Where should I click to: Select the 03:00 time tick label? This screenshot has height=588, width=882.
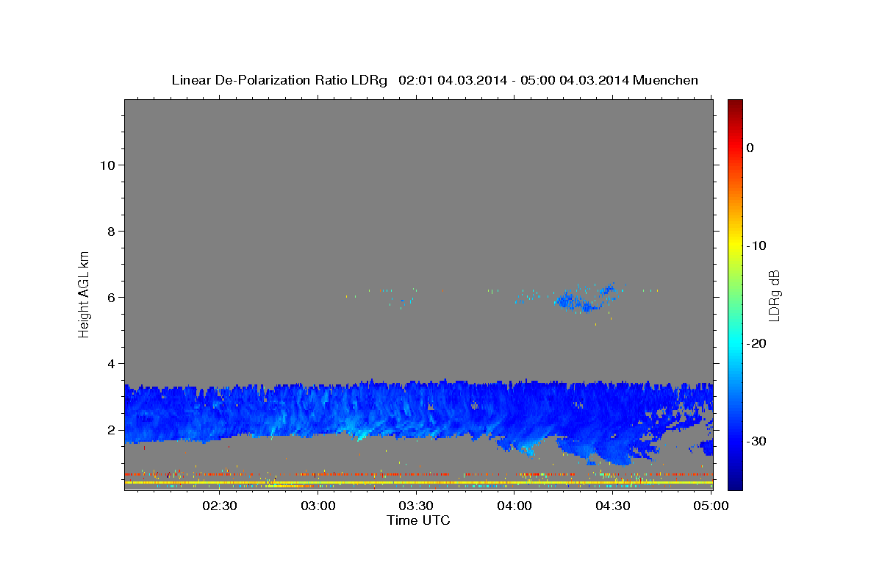tap(319, 506)
